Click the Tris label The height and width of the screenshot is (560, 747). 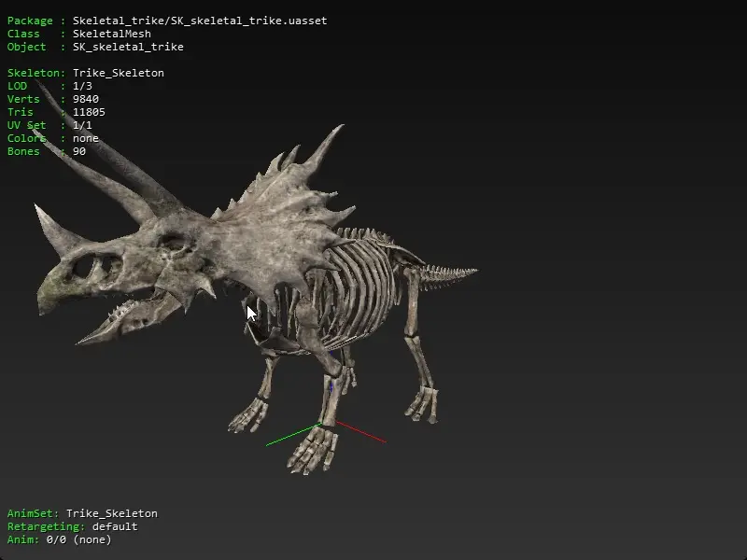(20, 112)
